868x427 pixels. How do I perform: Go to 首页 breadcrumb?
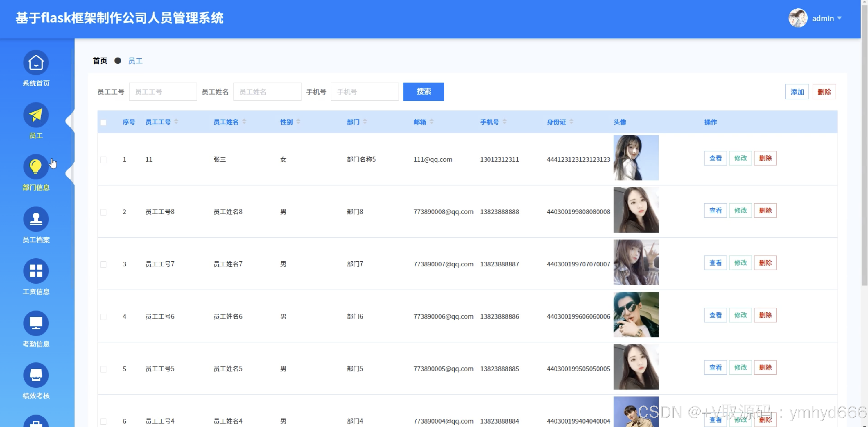tap(100, 61)
